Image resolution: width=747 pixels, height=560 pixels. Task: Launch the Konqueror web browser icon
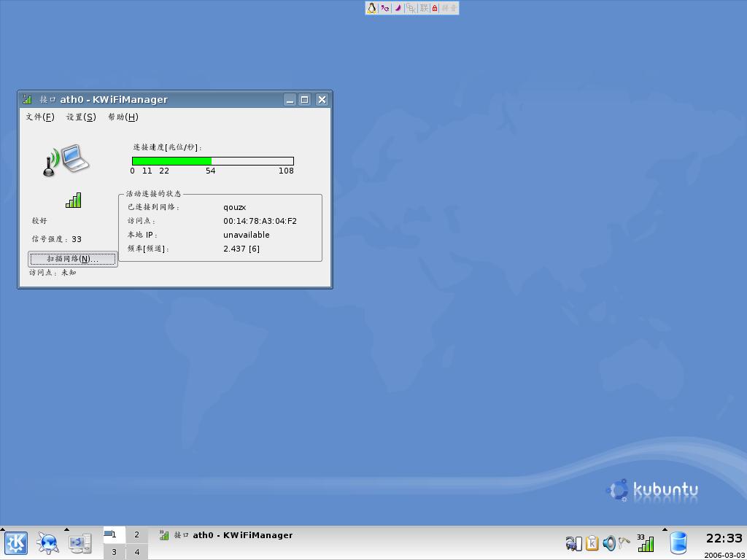click(x=48, y=543)
